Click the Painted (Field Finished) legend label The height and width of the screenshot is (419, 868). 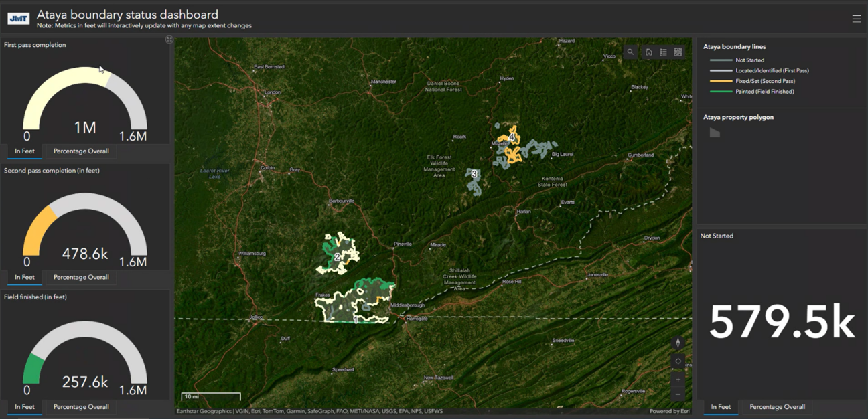(x=764, y=92)
